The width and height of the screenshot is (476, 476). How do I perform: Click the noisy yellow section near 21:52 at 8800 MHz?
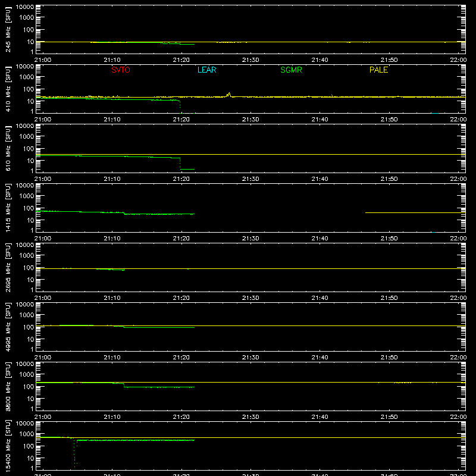403,383
